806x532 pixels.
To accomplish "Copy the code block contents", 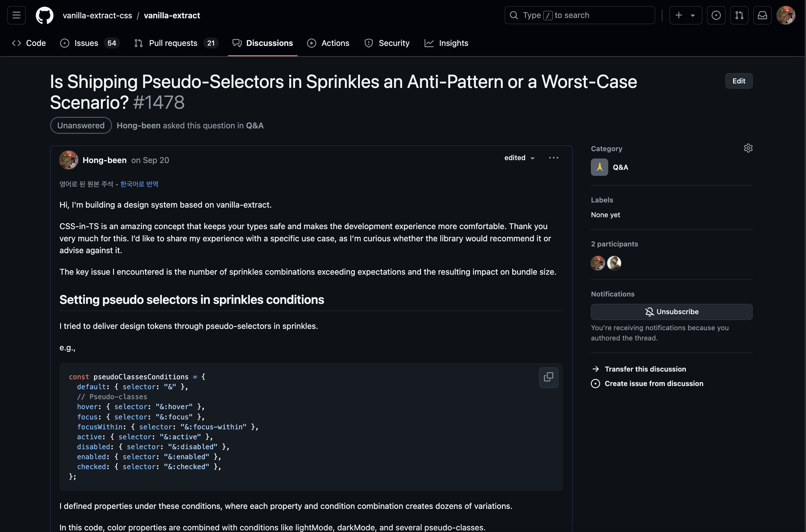I will pos(548,377).
